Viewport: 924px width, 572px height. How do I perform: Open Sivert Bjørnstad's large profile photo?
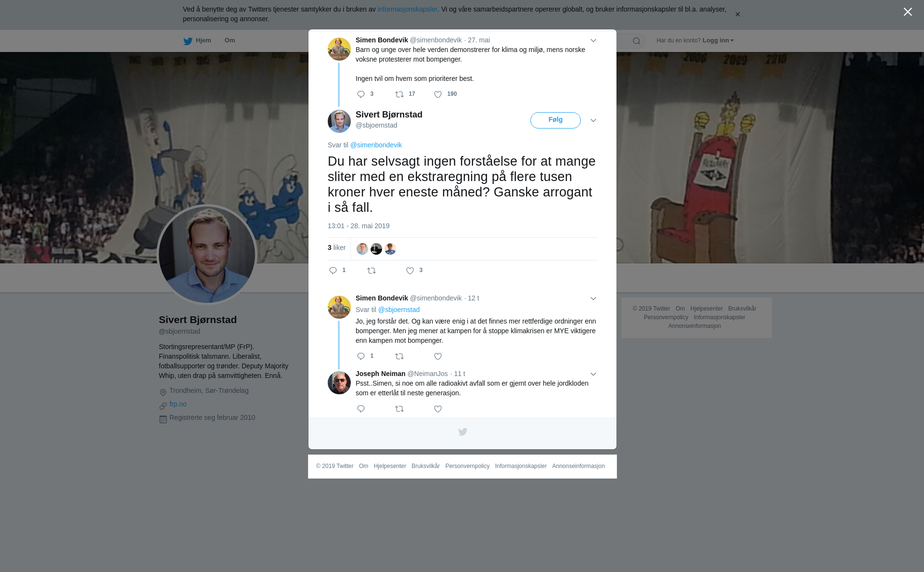[207, 255]
